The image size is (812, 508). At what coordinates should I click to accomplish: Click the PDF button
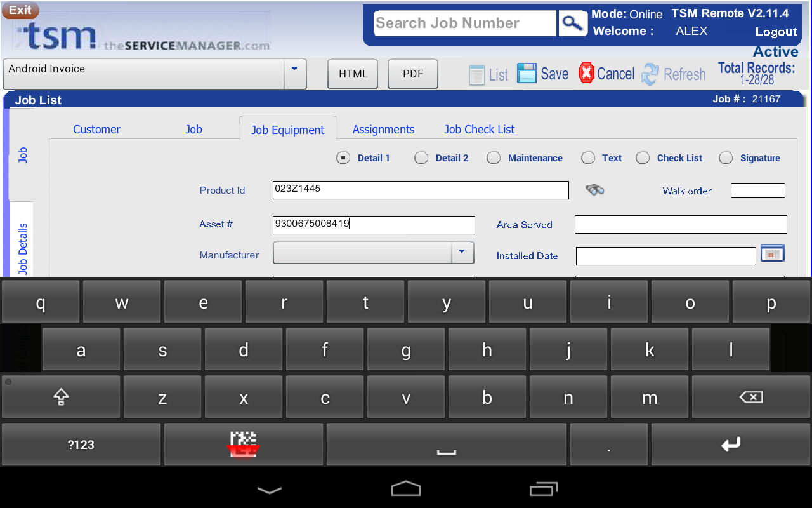413,74
